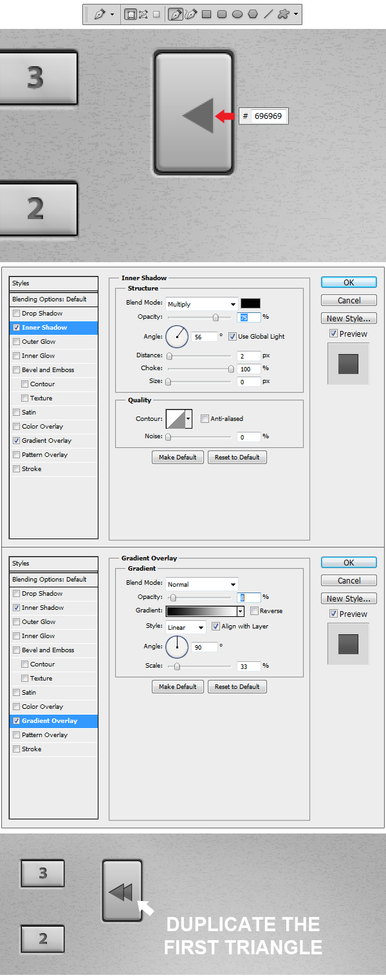
Task: Select the Shape Layers mode icon
Action: [x=131, y=14]
